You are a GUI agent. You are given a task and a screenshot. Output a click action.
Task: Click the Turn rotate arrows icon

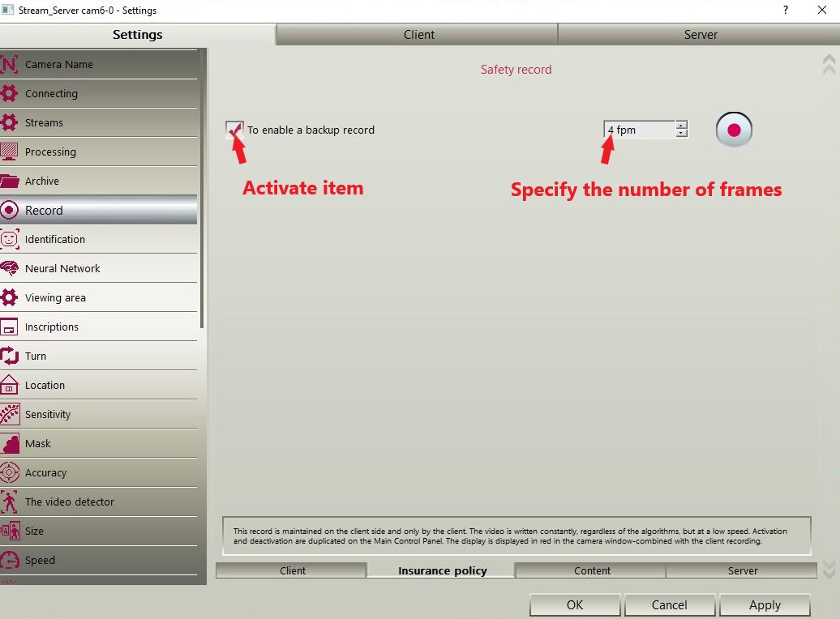(9, 356)
